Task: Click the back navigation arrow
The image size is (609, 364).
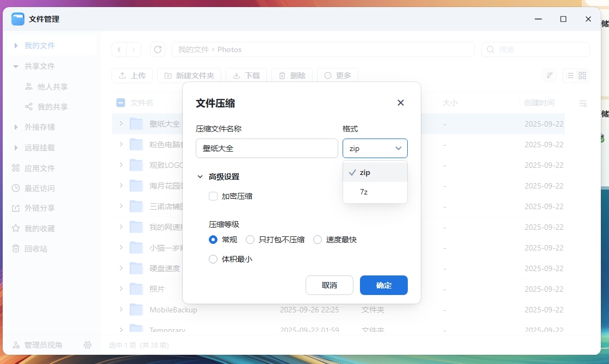Action: pyautogui.click(x=119, y=49)
